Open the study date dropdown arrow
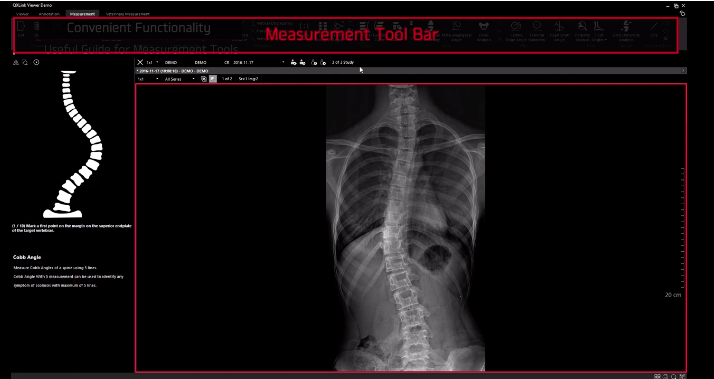Image resolution: width=714 pixels, height=379 pixels. [283, 62]
